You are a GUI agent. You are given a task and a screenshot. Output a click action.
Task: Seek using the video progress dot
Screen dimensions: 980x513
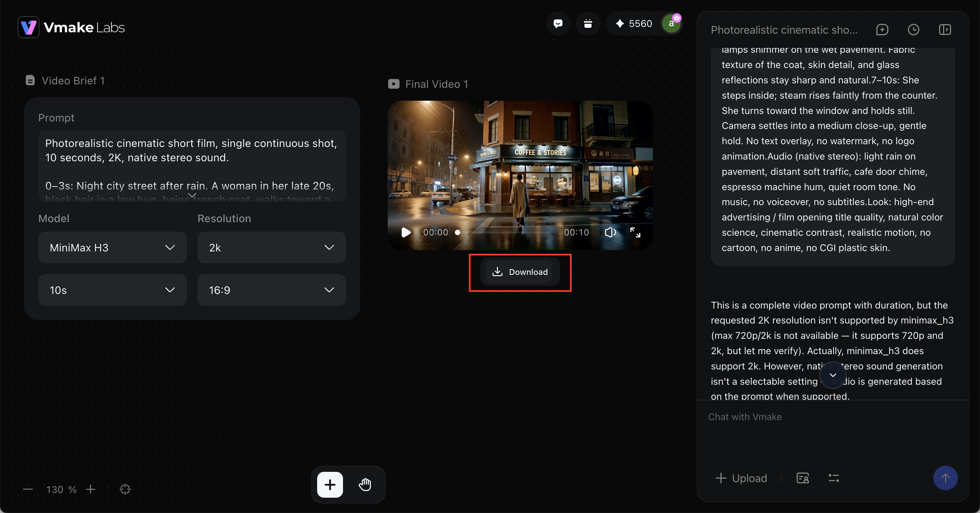(x=458, y=232)
